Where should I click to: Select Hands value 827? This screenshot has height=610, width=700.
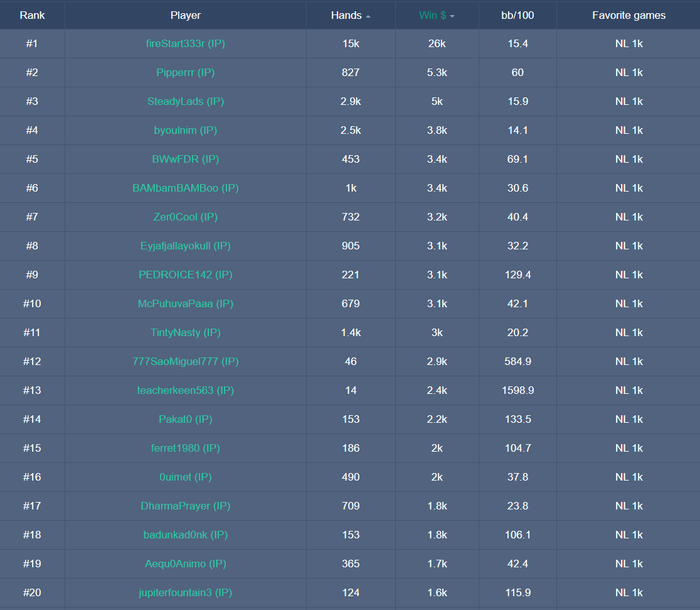pyautogui.click(x=350, y=72)
